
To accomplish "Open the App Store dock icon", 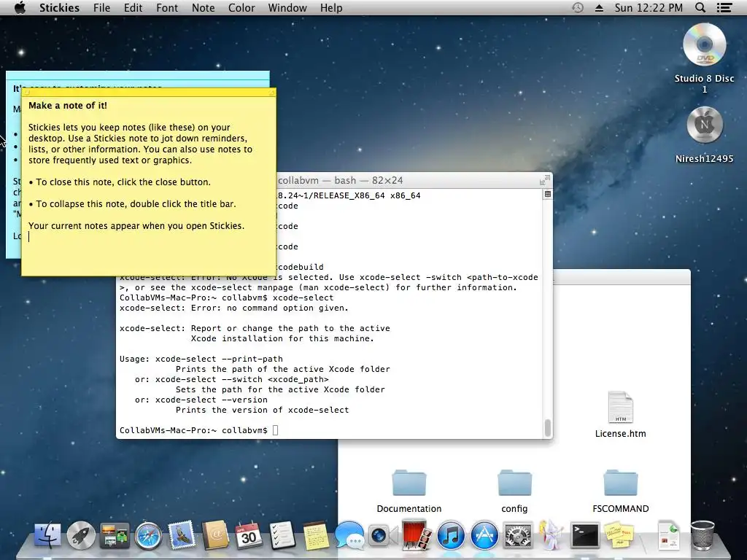I will 484,534.
